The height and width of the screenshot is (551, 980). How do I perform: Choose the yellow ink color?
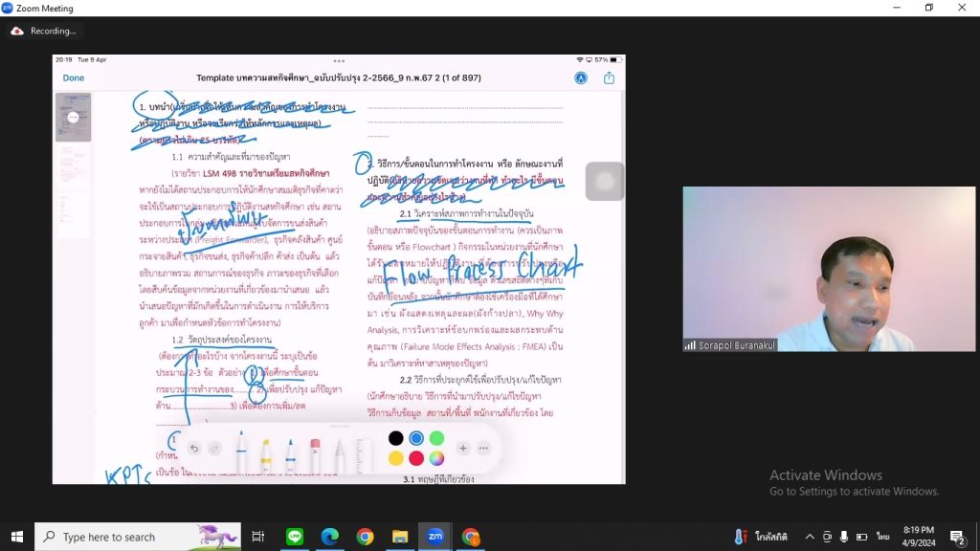(x=395, y=458)
